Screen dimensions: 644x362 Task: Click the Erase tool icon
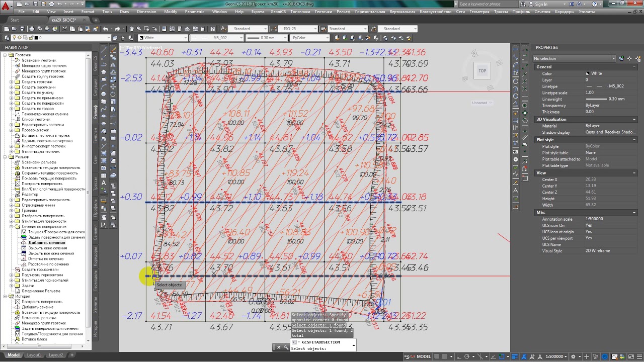113,50
